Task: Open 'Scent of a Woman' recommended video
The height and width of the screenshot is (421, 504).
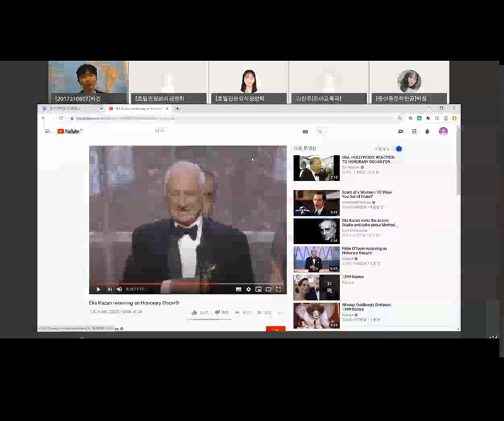Action: (x=367, y=194)
